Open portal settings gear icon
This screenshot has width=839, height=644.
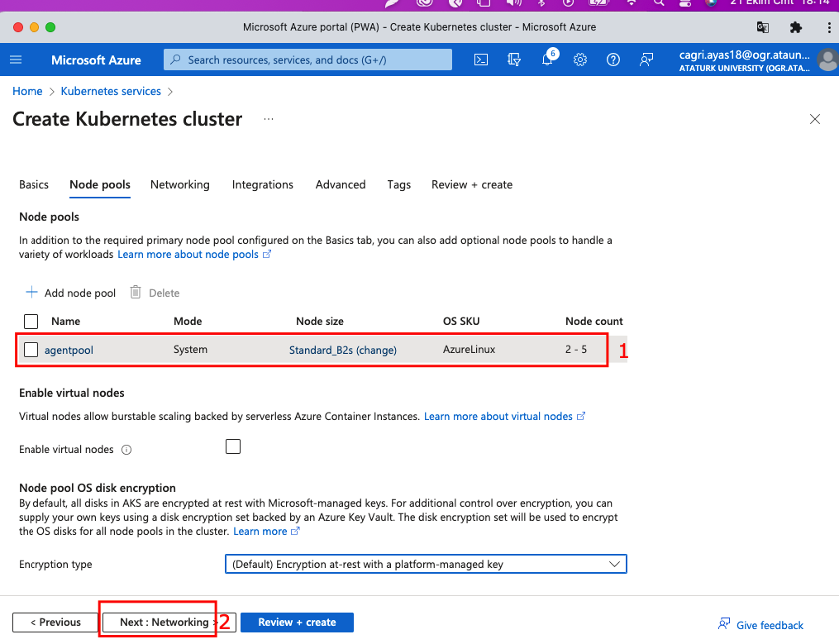tap(580, 60)
